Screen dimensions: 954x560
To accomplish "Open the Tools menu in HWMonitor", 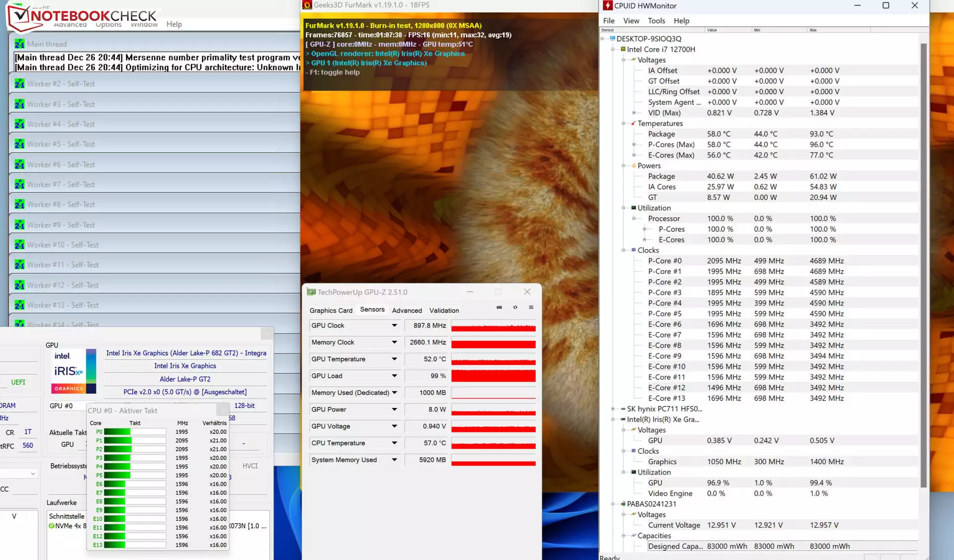I will 656,21.
